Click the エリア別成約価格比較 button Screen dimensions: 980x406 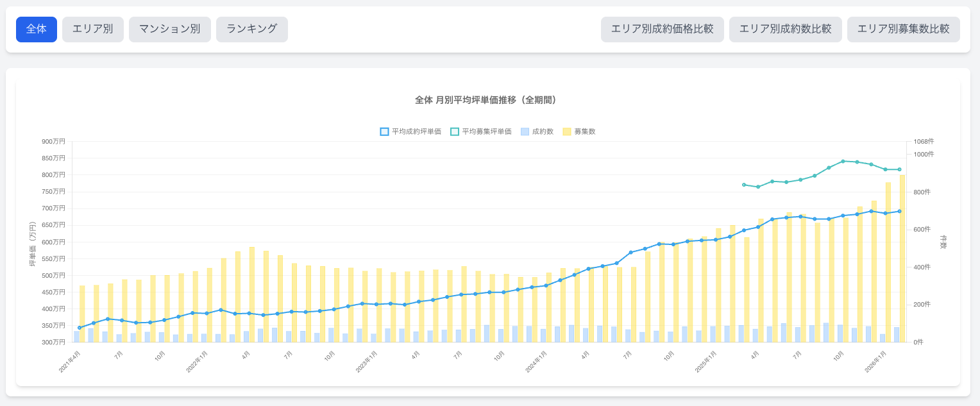click(x=662, y=30)
